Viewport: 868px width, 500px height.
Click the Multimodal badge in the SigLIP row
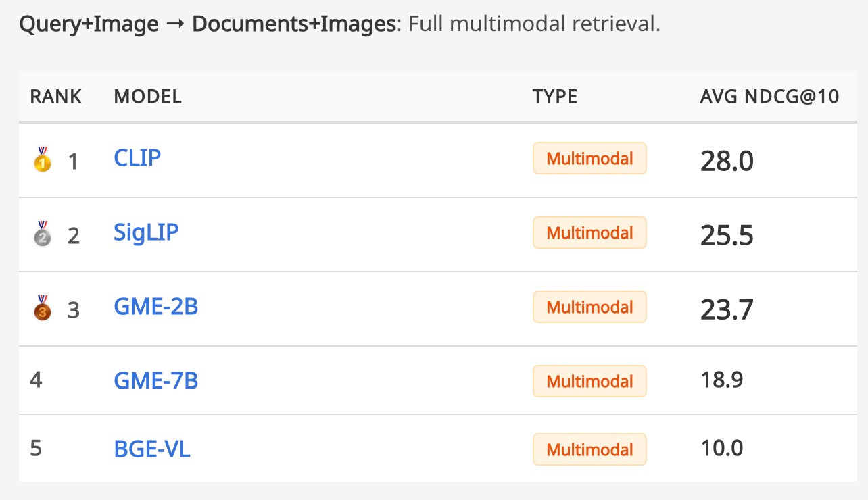coord(589,233)
